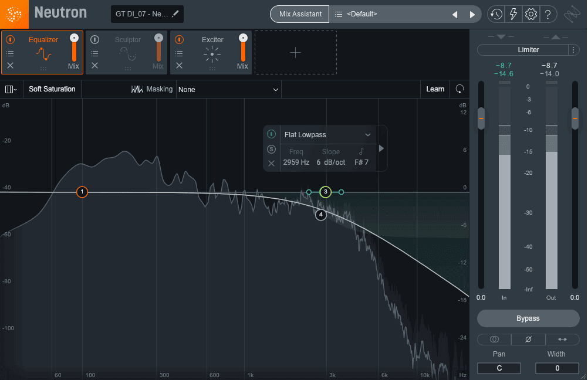588x380 pixels.
Task: Click the 2959 Hz frequency value
Action: coord(296,162)
